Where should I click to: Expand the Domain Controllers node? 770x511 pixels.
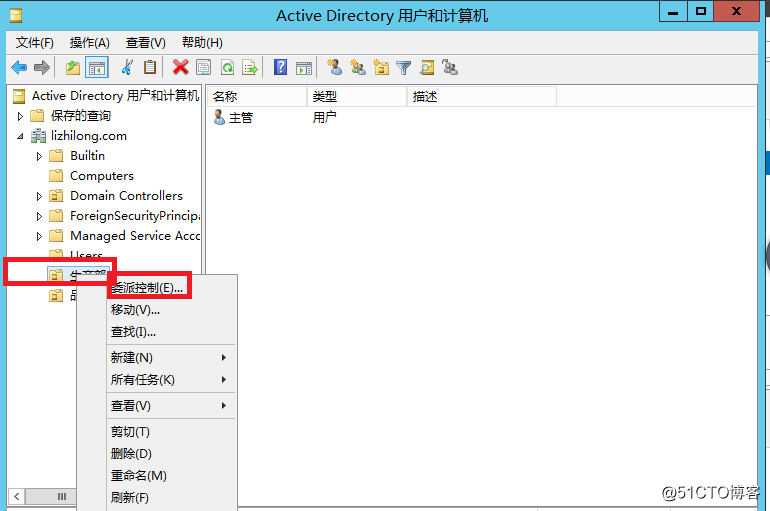[39, 196]
